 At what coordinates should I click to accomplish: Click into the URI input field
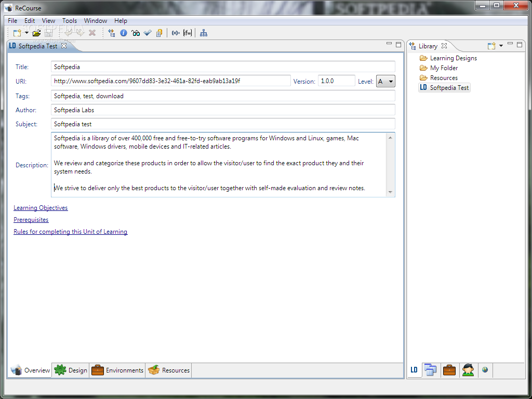[170, 81]
